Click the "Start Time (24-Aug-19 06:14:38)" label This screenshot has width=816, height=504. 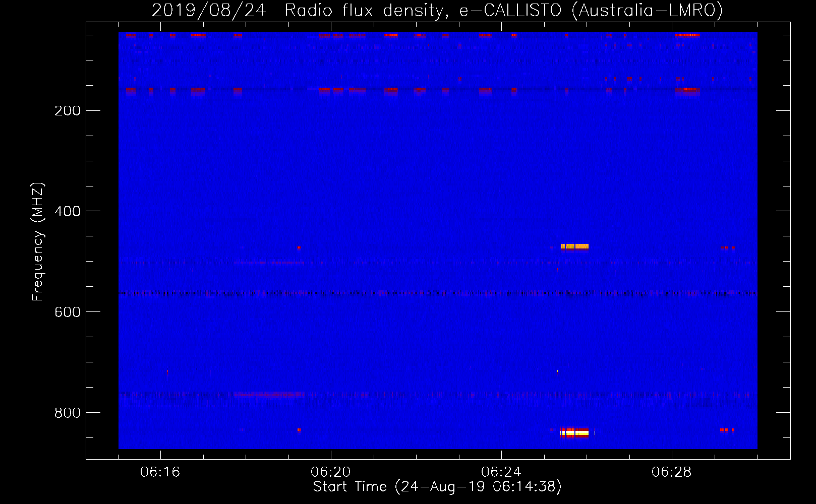click(x=437, y=487)
